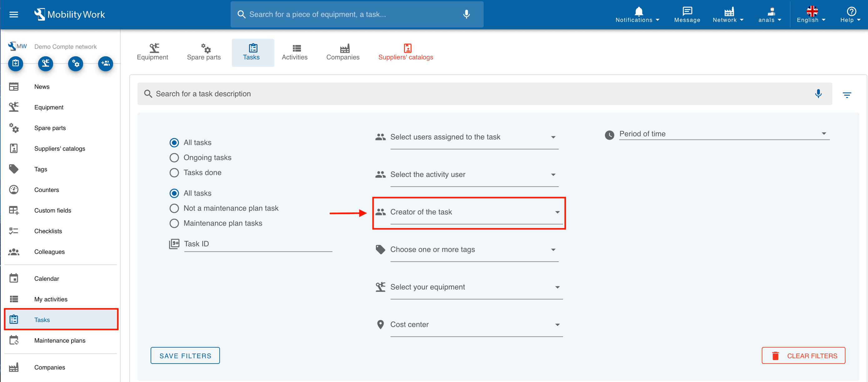Click the SAVE FILTERS button
This screenshot has height=382, width=868.
coord(185,356)
